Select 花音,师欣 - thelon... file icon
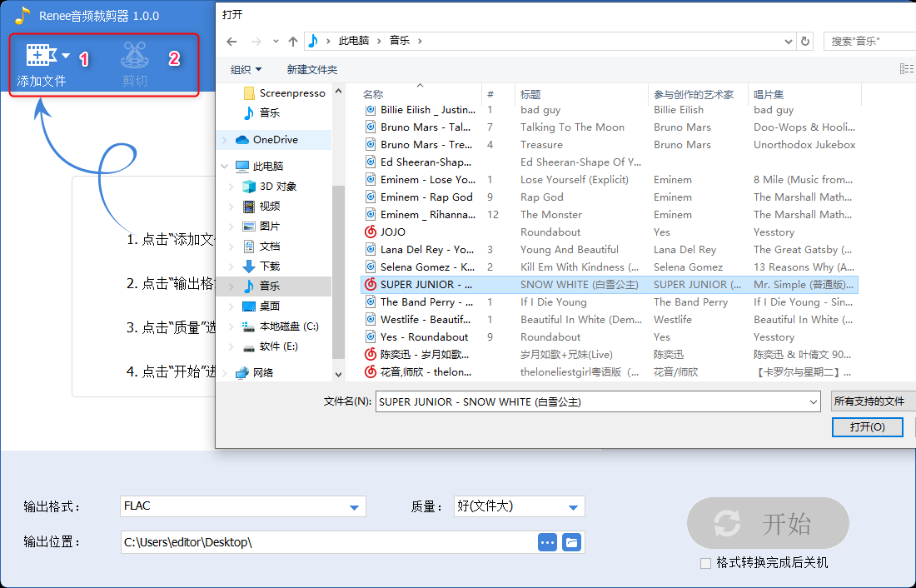Screen dimensions: 916x588 point(371,371)
